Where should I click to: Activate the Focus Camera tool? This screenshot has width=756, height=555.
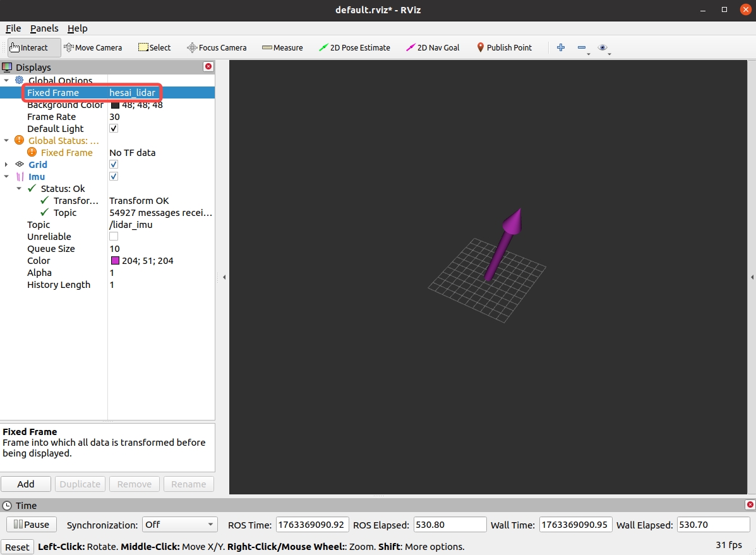tap(217, 47)
